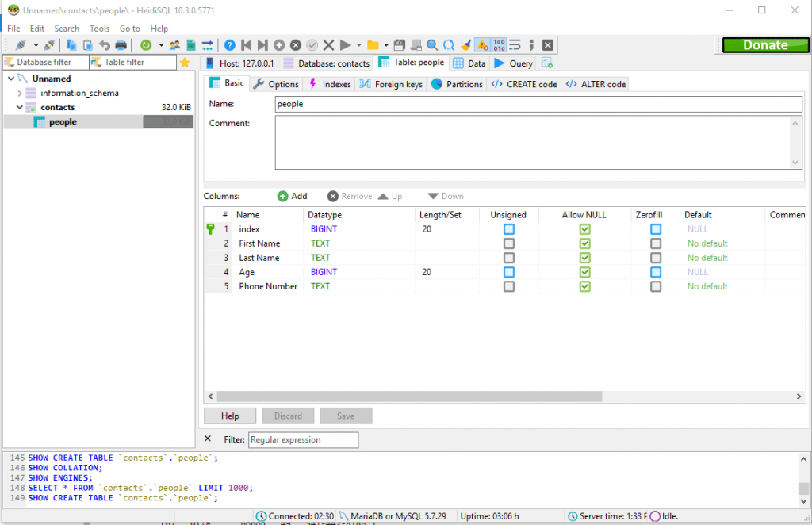
Task: Enable Unsigned for the index column
Action: (509, 229)
